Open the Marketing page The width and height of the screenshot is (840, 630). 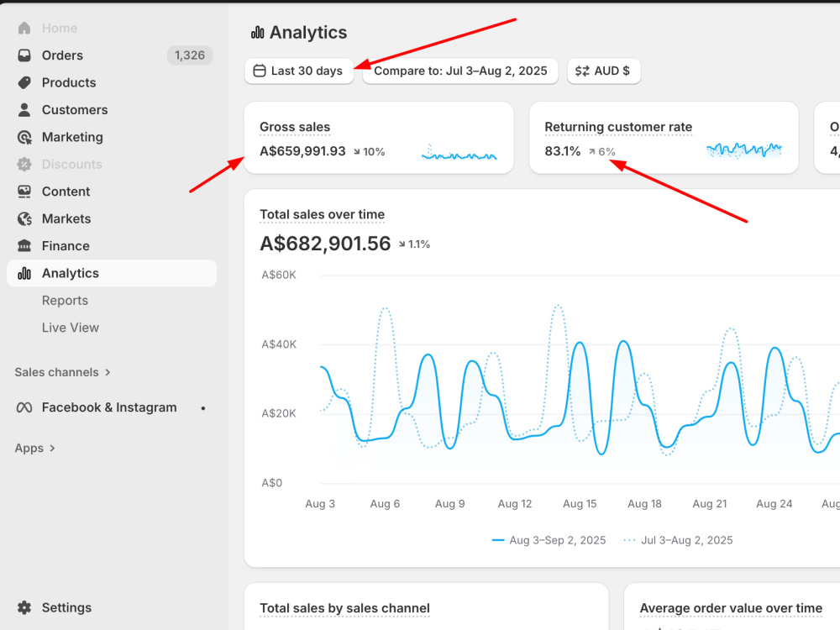coord(112,137)
